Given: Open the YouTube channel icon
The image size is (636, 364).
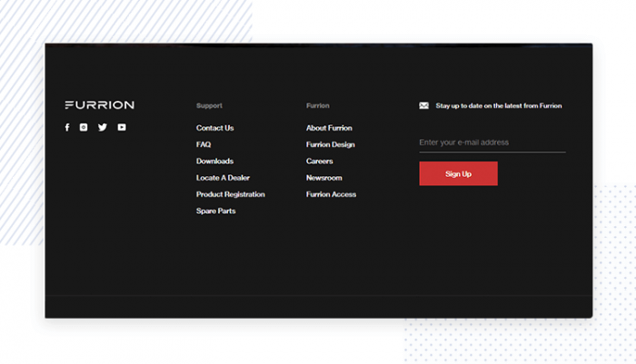Looking at the screenshot, I should 122,128.
